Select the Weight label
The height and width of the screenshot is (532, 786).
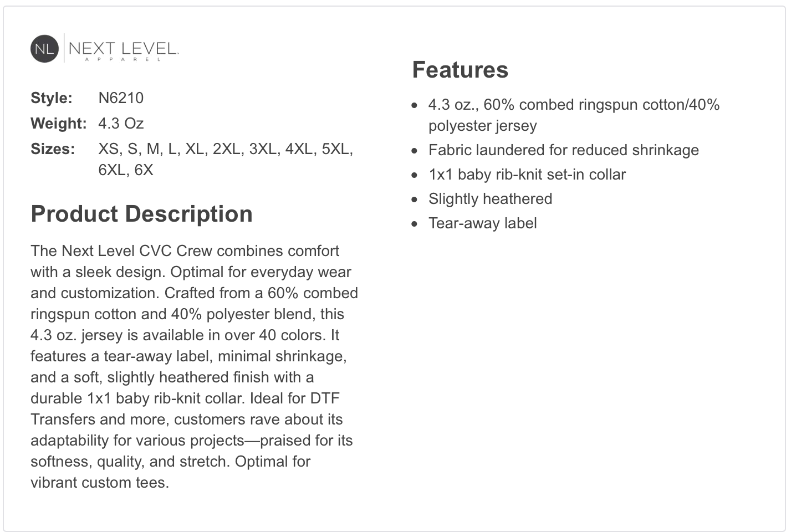pyautogui.click(x=58, y=124)
